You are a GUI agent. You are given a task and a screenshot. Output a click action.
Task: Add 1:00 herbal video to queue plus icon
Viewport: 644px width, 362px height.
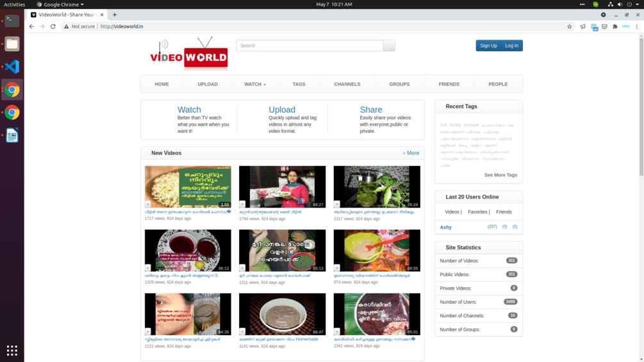[148, 204]
